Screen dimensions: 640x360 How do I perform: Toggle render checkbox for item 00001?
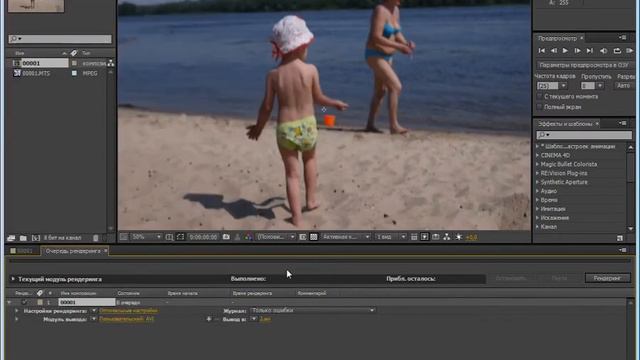click(x=24, y=302)
